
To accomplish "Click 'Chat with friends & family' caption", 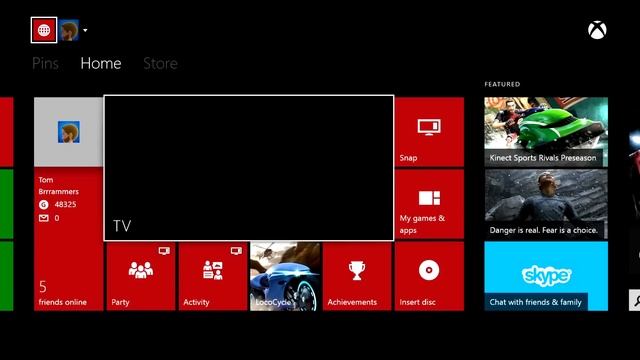I will click(x=536, y=302).
